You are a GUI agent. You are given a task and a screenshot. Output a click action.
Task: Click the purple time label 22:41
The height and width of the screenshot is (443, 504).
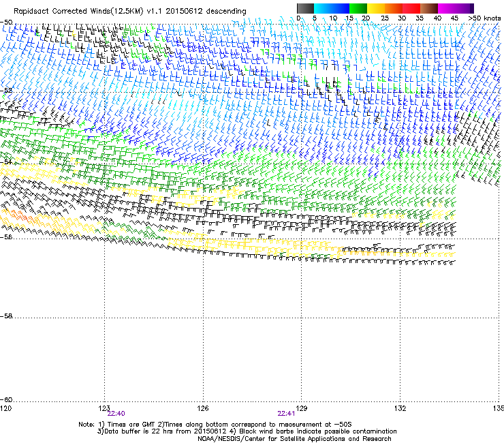point(286,414)
